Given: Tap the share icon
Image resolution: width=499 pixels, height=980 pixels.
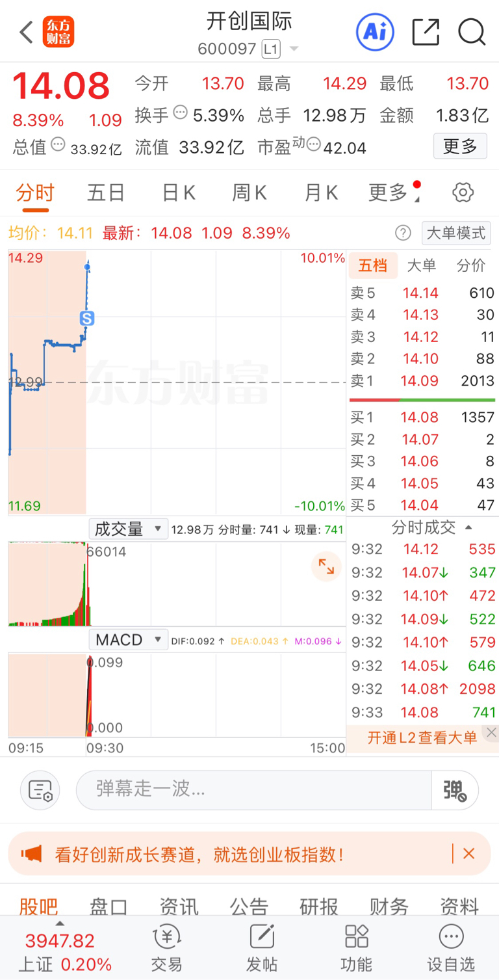Looking at the screenshot, I should tap(426, 32).
